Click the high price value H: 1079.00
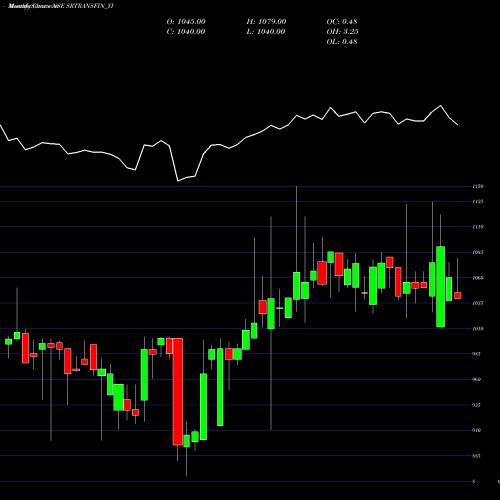The height and width of the screenshot is (500, 500). pos(266,22)
